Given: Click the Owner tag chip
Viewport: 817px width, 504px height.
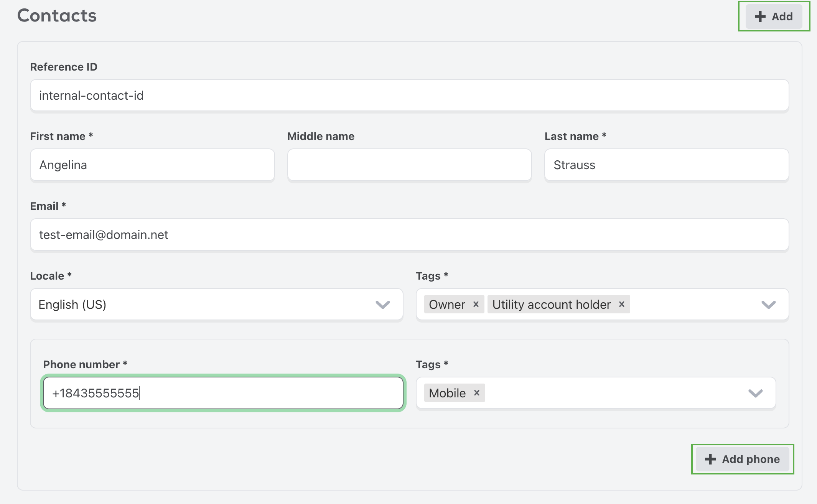Looking at the screenshot, I should click(x=447, y=305).
